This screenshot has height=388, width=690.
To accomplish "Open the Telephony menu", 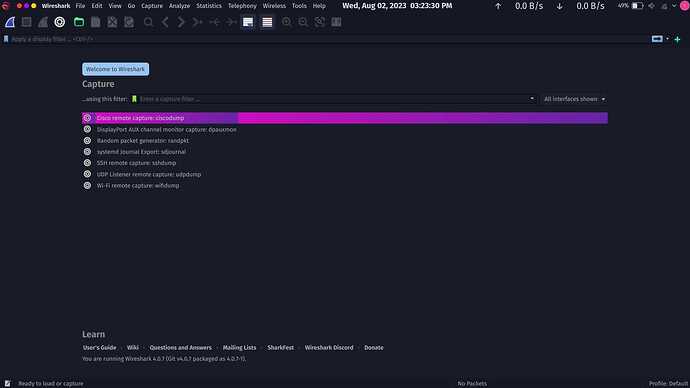I will (x=242, y=6).
